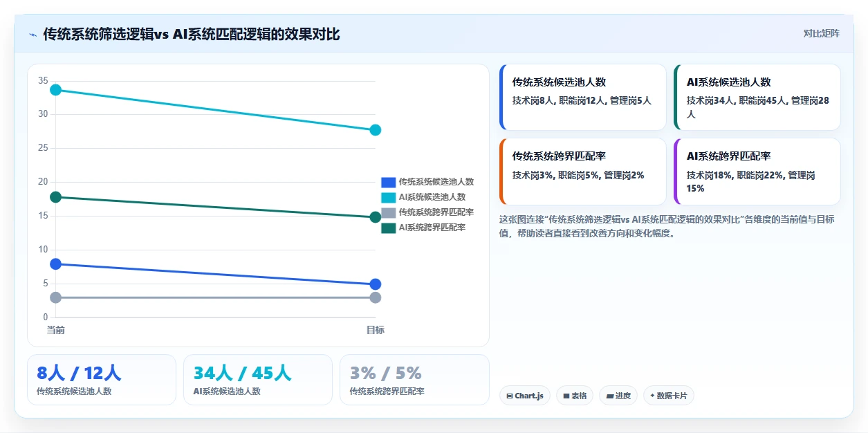The width and height of the screenshot is (868, 433).
Task: Select the 表格 tag
Action: tap(575, 396)
